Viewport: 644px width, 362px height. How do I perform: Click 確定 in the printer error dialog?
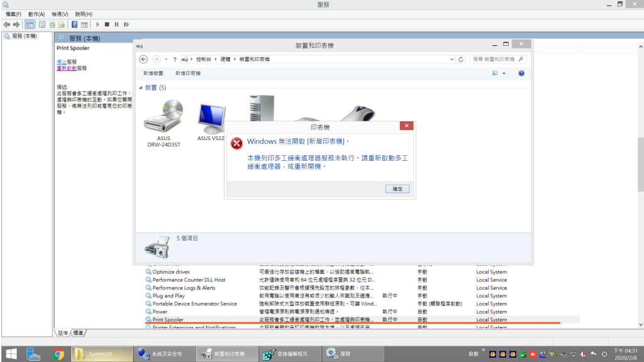click(397, 189)
